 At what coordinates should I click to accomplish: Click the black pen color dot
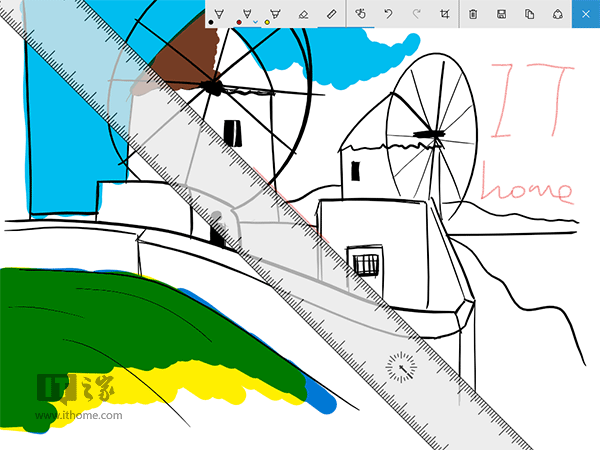tap(211, 21)
